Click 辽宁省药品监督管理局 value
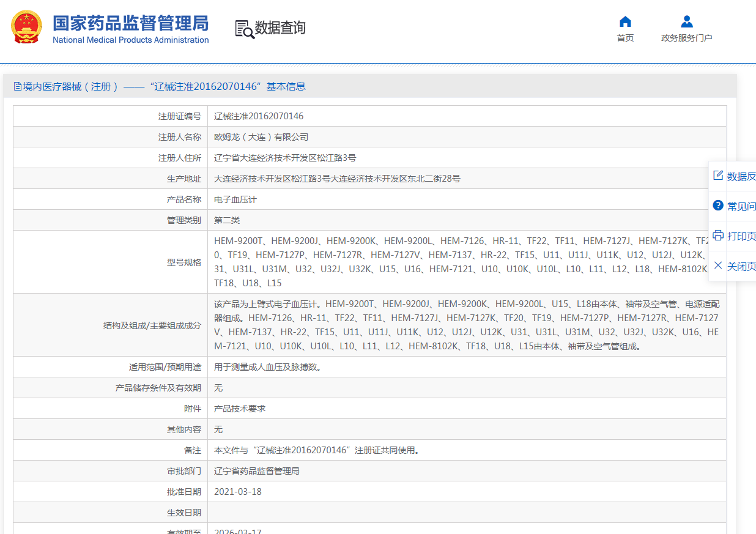The image size is (756, 534). [x=257, y=471]
